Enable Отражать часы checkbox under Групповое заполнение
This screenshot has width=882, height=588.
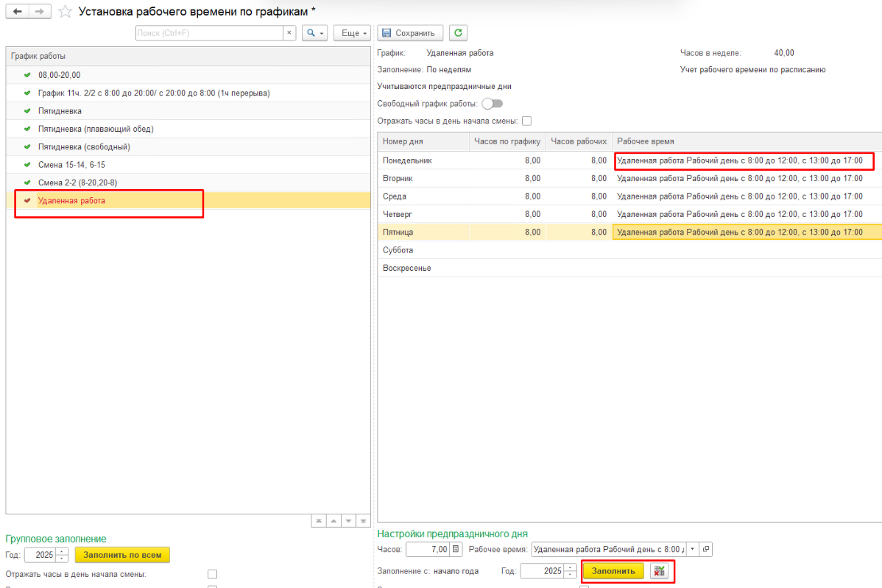tap(212, 574)
